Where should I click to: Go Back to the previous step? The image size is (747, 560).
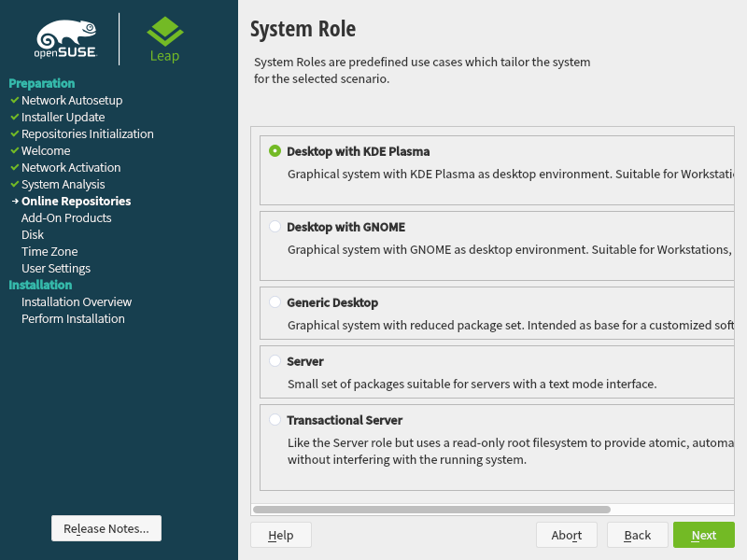[638, 535]
